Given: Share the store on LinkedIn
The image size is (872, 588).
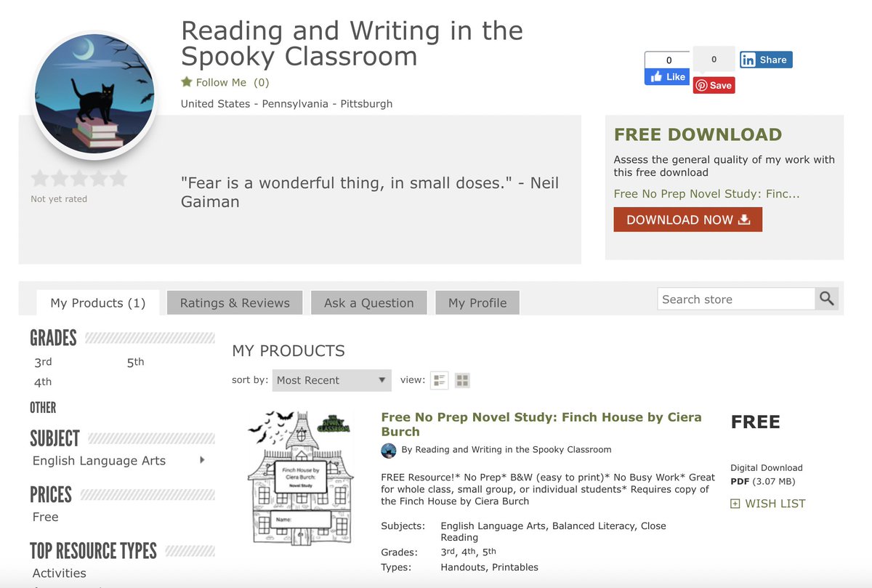Looking at the screenshot, I should point(765,60).
